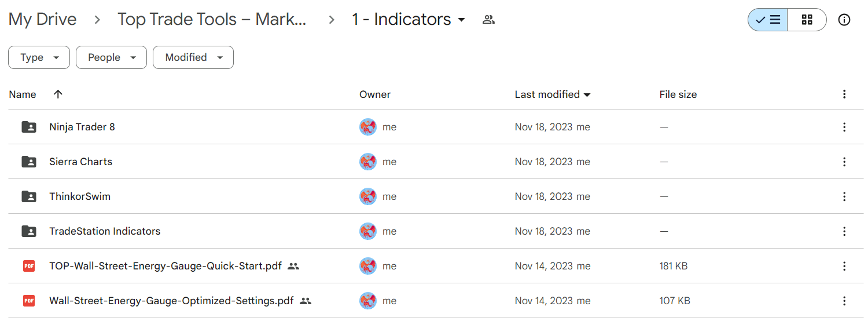Viewport: 868px width, 321px height.
Task: Go to Top Trade Tools breadcrumb folder
Action: click(x=212, y=19)
